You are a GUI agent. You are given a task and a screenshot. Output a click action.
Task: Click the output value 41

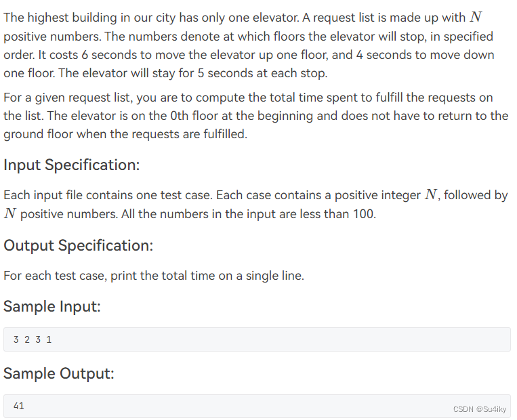[x=18, y=406]
